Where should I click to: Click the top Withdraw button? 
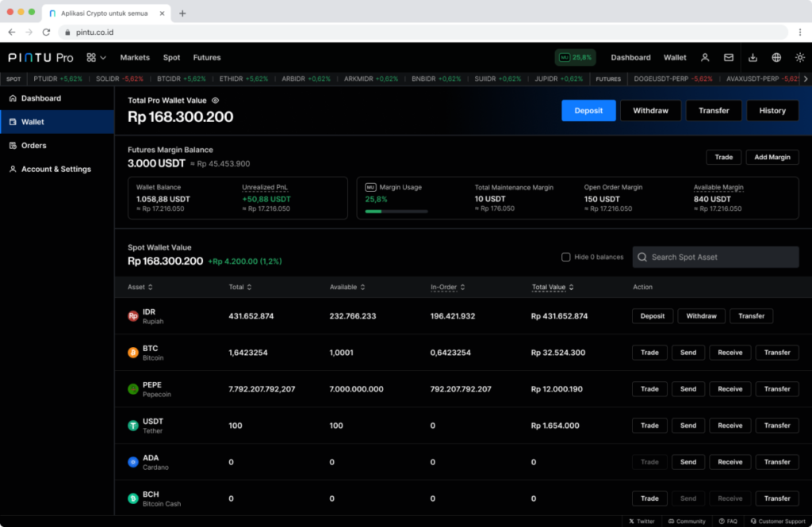(650, 111)
